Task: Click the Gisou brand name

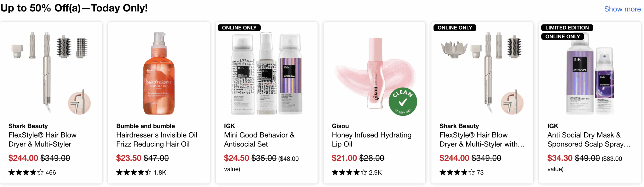Action: (340, 126)
